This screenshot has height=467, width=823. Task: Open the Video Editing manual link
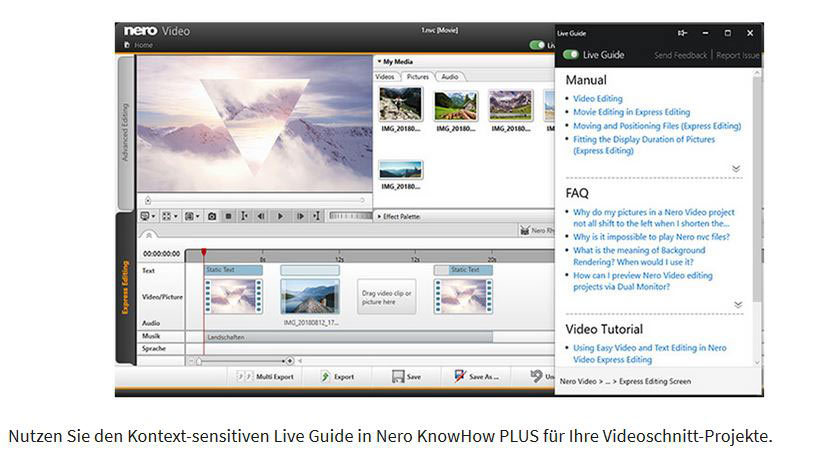598,99
